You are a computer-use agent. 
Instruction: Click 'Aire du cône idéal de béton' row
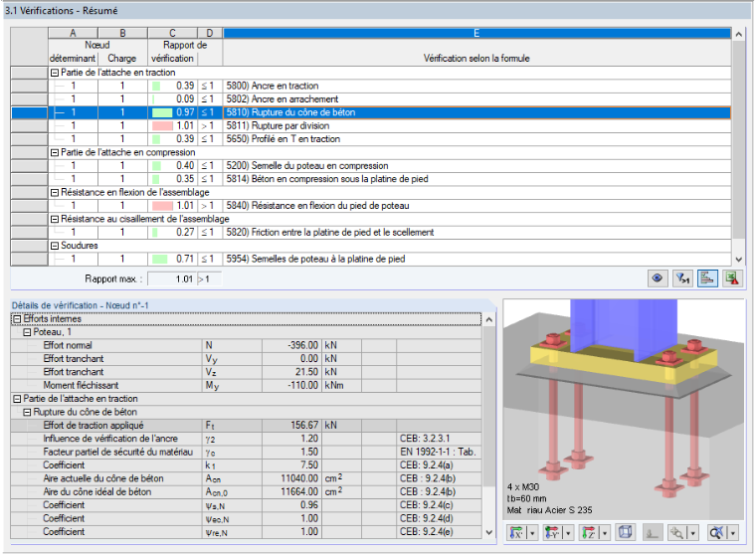[246, 491]
